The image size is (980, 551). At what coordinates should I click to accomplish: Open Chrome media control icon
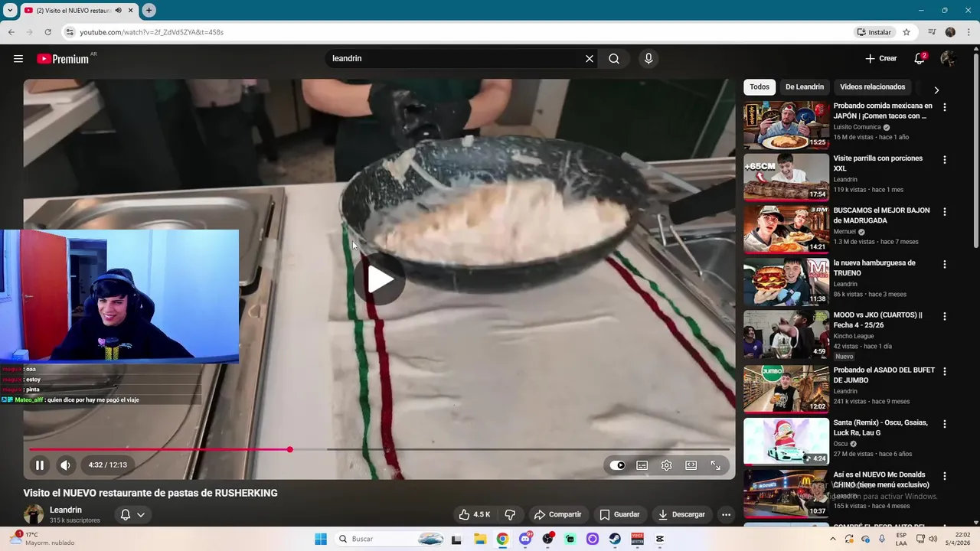tap(932, 32)
